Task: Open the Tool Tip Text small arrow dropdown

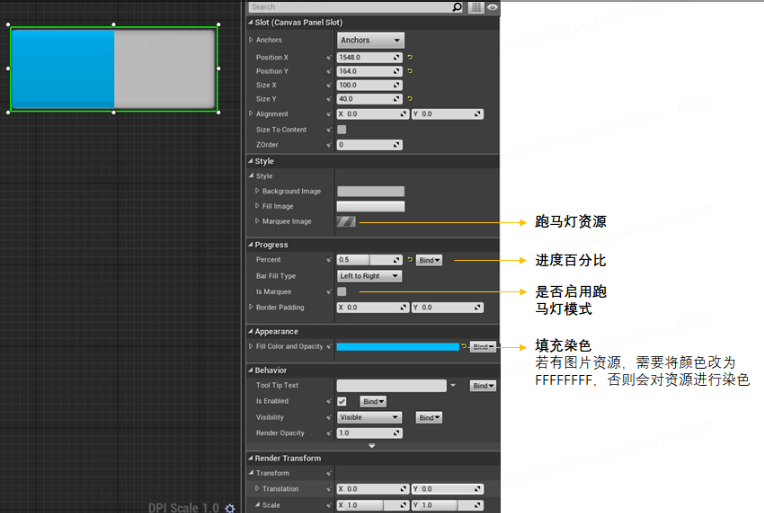Action: click(x=453, y=385)
